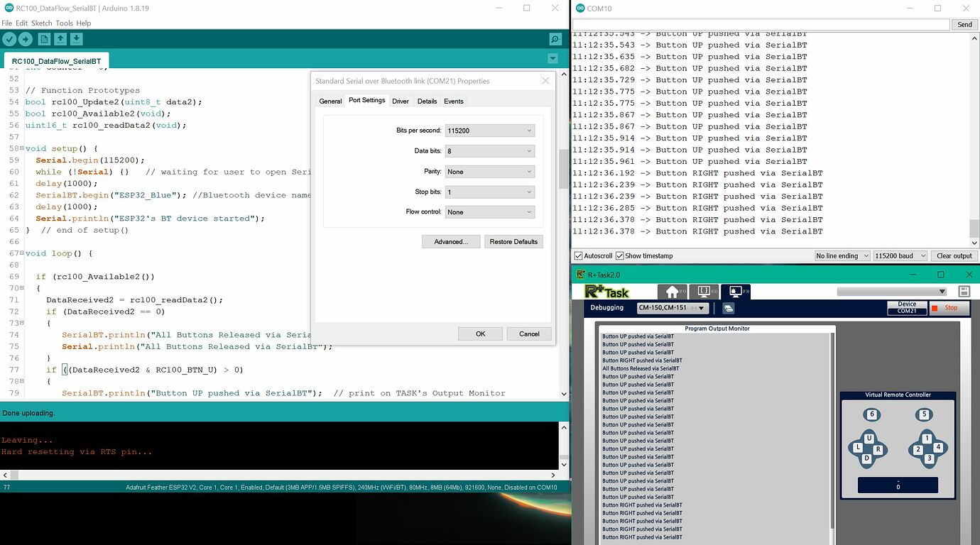
Task: Open R+Task code editor (F2) icon
Action: [704, 291]
